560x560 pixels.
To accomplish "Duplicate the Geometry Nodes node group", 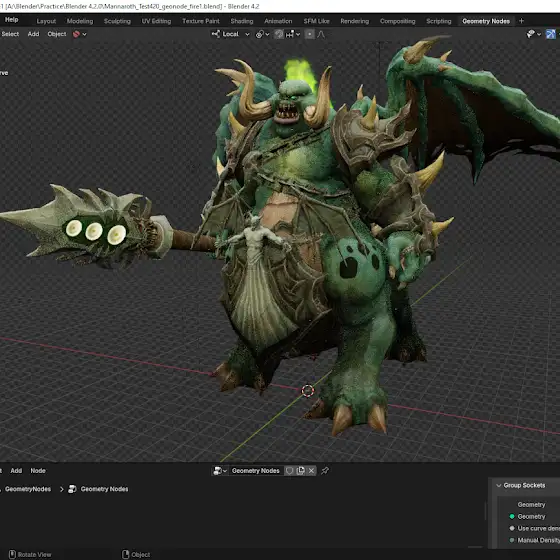I will pos(300,471).
